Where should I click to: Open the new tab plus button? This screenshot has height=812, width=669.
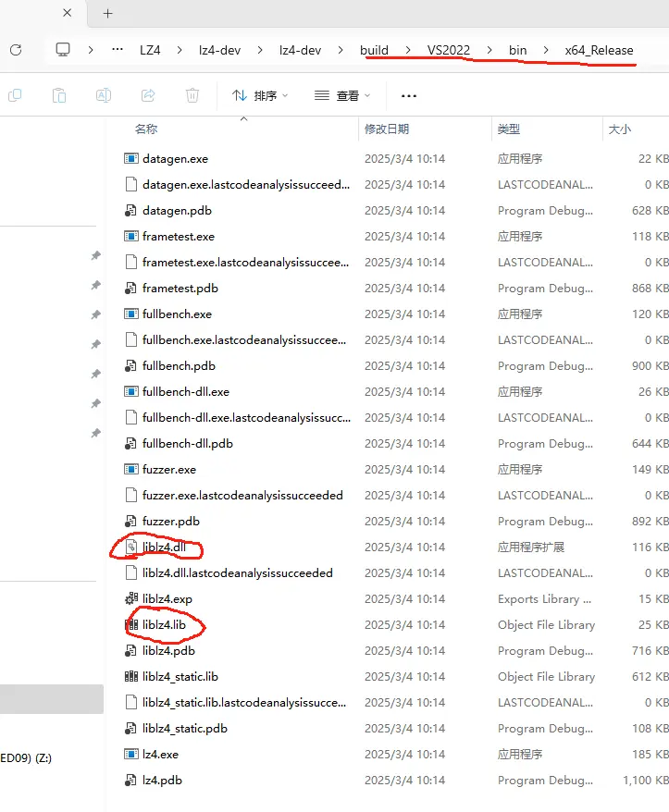(107, 14)
